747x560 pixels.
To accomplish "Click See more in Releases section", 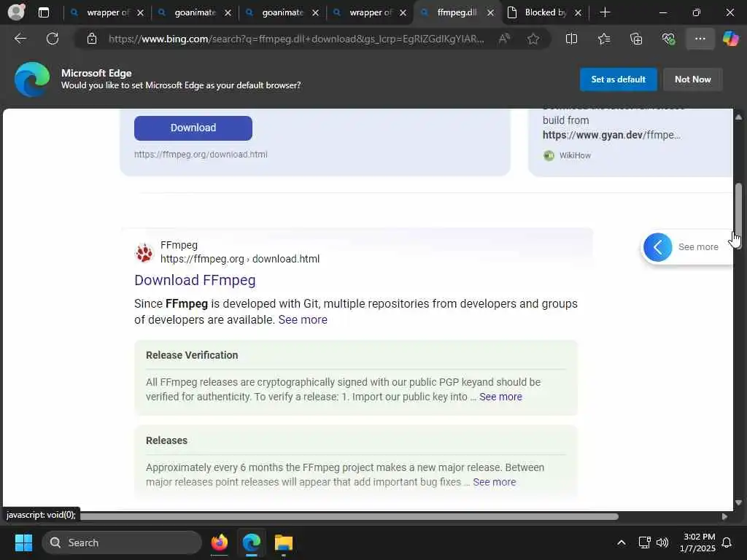I will pos(495,482).
